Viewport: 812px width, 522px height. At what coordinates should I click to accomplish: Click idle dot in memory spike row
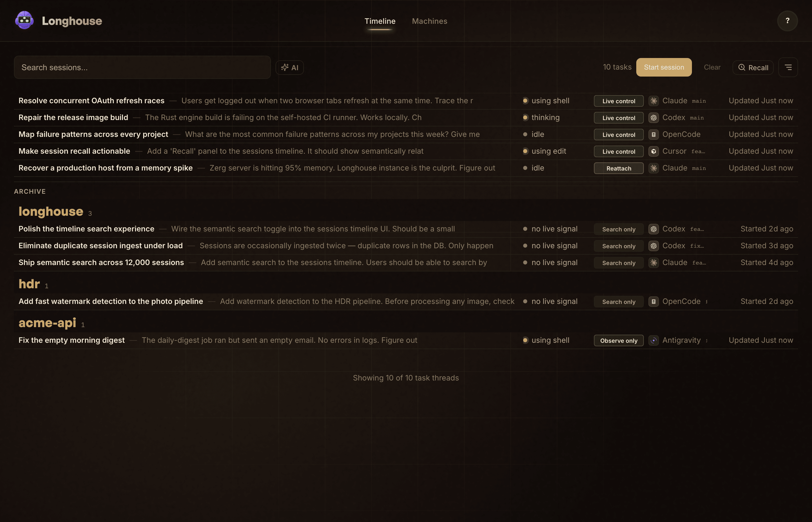pos(525,168)
